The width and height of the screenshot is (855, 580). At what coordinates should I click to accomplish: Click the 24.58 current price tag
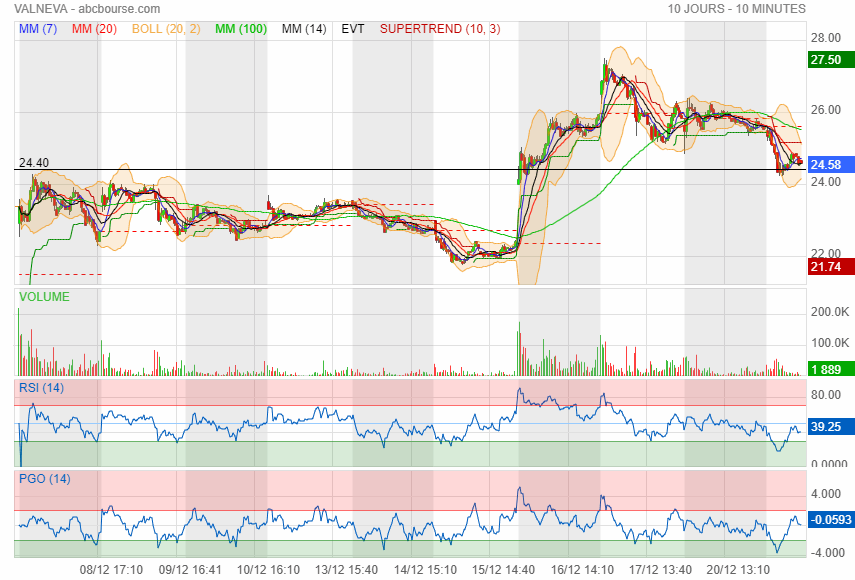click(x=831, y=165)
